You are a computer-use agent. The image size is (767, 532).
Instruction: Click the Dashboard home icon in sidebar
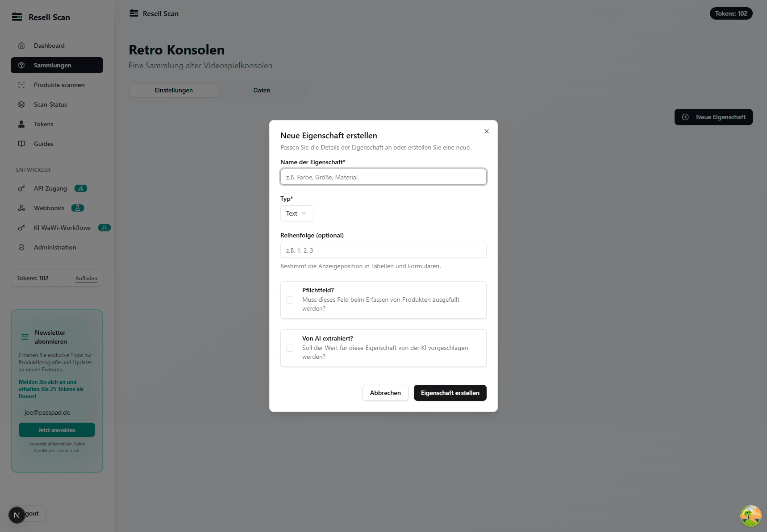click(x=21, y=46)
